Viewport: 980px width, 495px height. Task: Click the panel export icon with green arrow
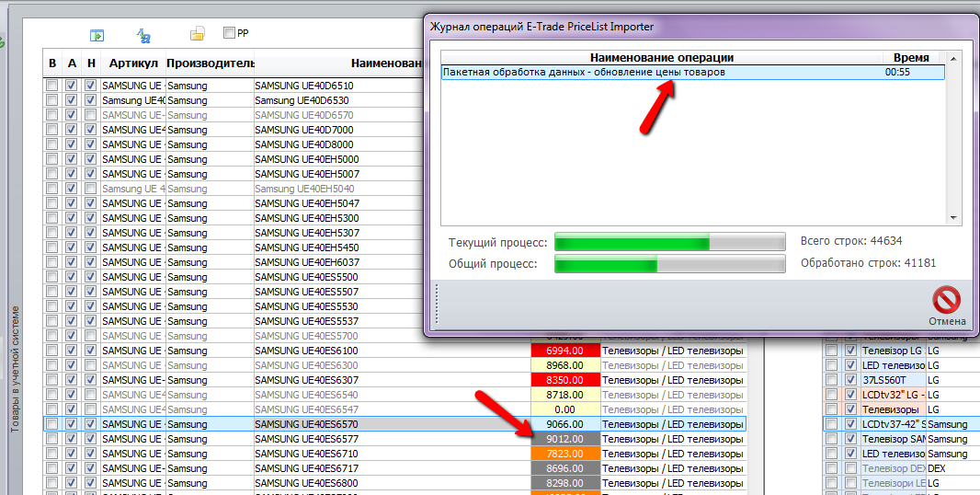click(97, 36)
